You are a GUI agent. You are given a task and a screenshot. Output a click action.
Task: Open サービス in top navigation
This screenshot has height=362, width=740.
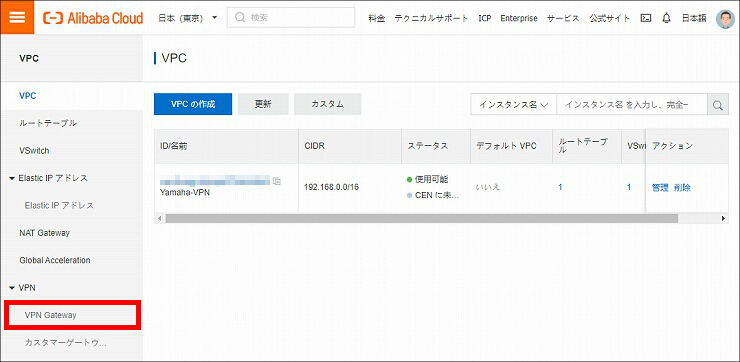coord(563,18)
